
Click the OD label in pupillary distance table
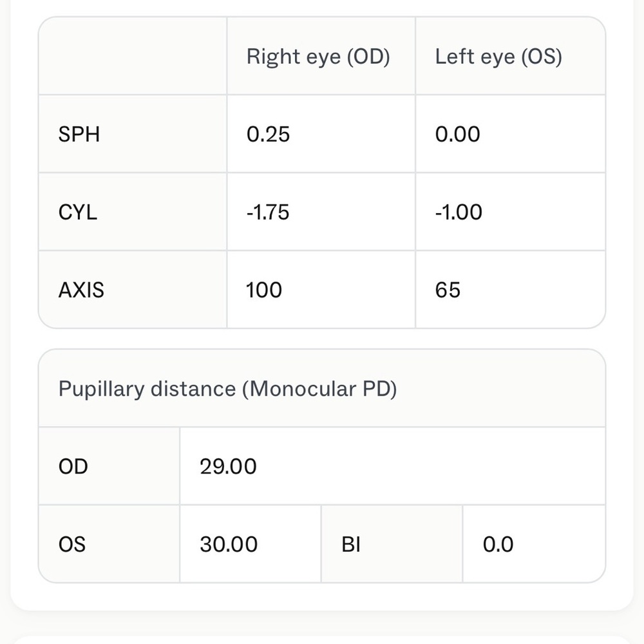click(73, 466)
